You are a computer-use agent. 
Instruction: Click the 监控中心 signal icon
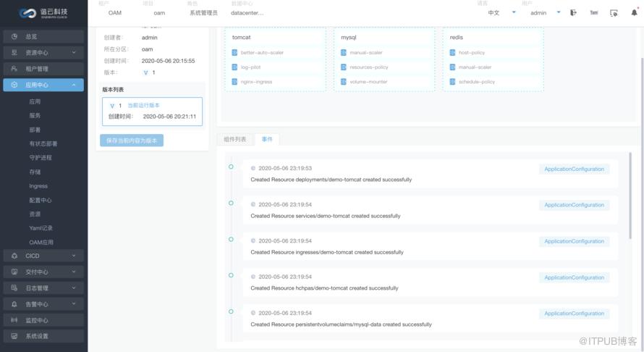click(14, 320)
